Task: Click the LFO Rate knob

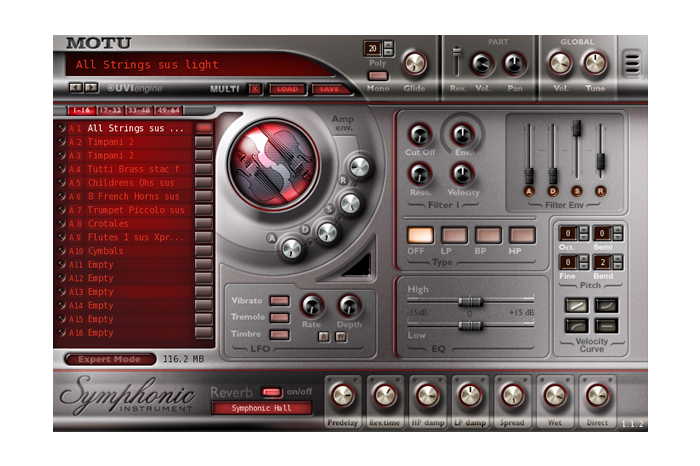Action: click(313, 306)
